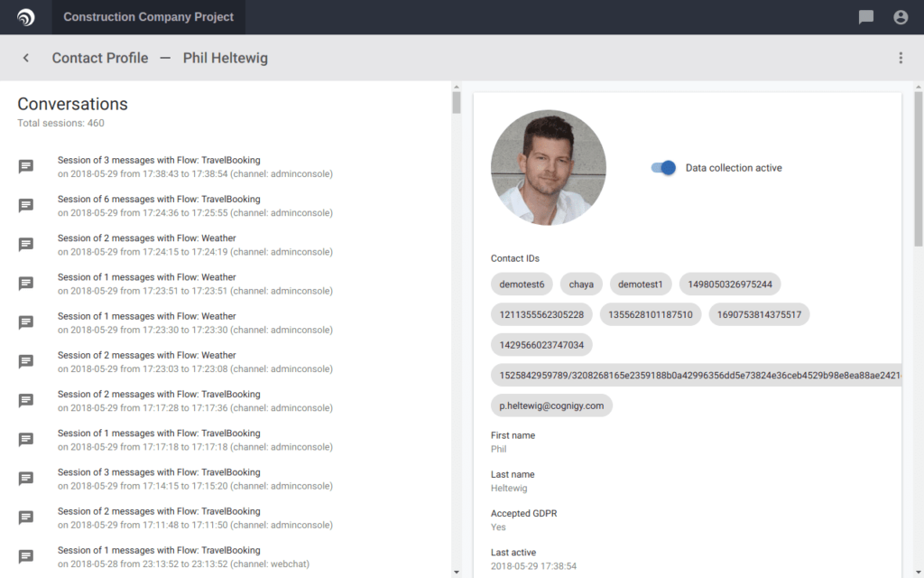Select the chaya contact ID chip

pos(581,284)
